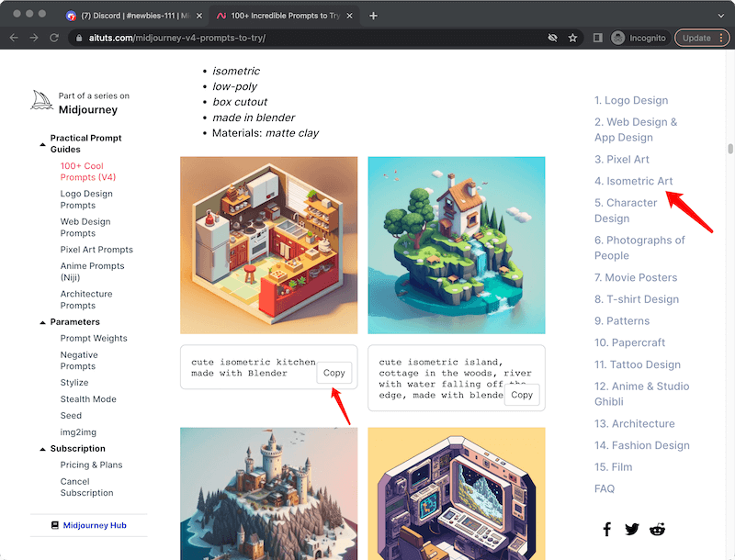Click the Facebook share icon
Screen dimensions: 735x560
click(x=606, y=530)
